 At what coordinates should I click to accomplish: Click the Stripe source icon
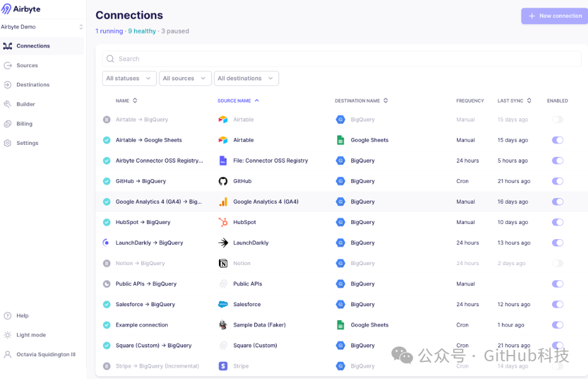point(223,366)
